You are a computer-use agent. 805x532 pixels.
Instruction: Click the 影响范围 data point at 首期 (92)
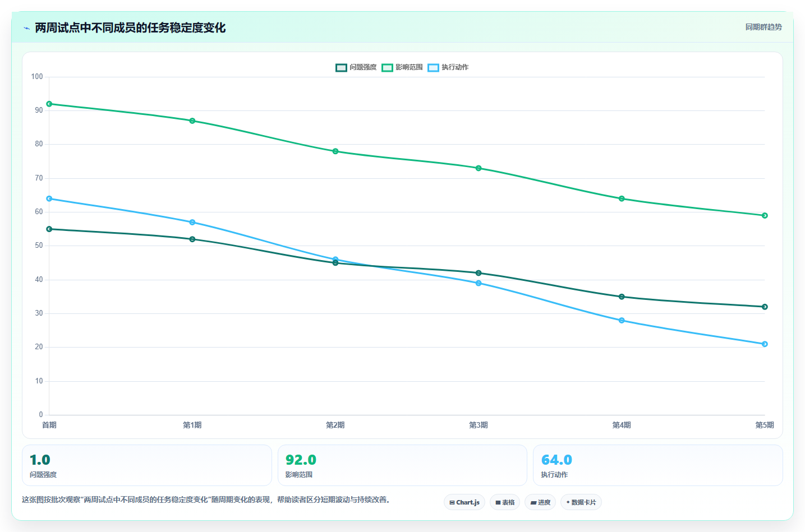(49, 104)
